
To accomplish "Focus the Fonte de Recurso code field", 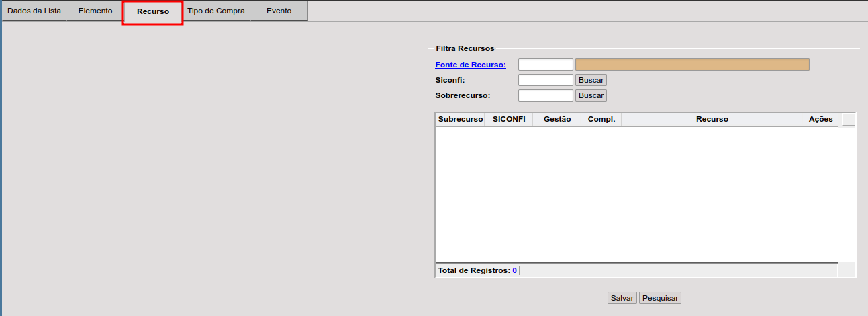I will coord(545,65).
